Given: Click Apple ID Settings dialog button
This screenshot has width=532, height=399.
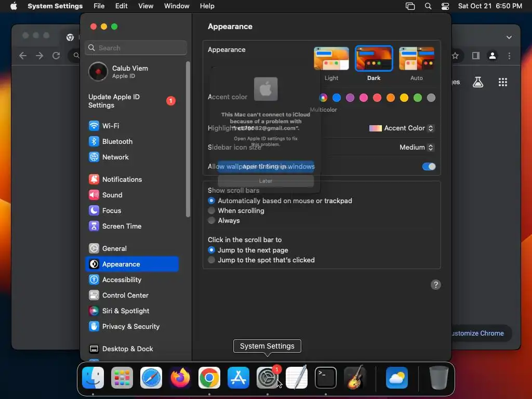Looking at the screenshot, I should pos(265,167).
